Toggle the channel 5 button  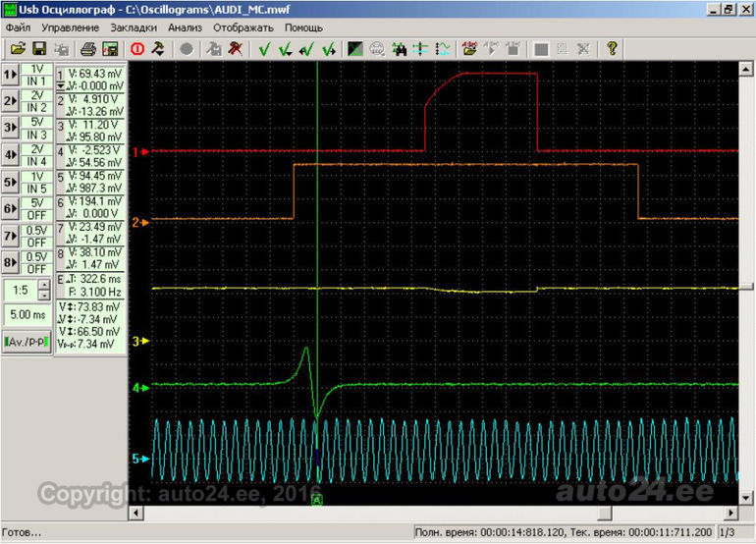(10, 182)
